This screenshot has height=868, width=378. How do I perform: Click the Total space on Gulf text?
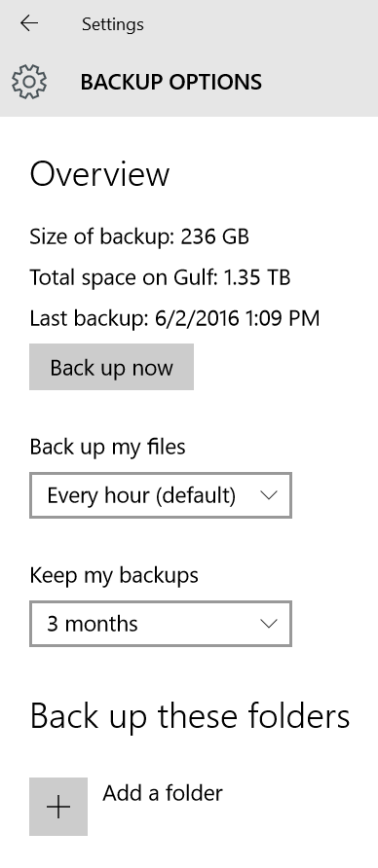point(160,277)
